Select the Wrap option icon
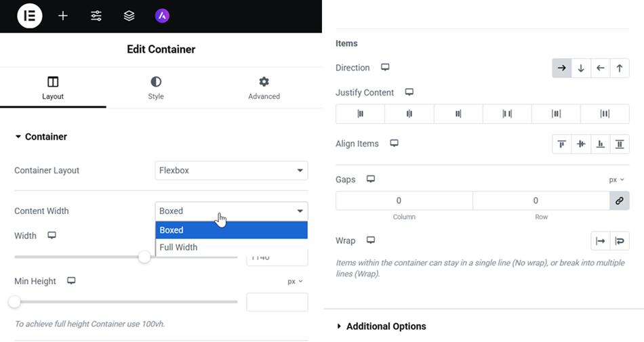The image size is (644, 342). (x=620, y=241)
